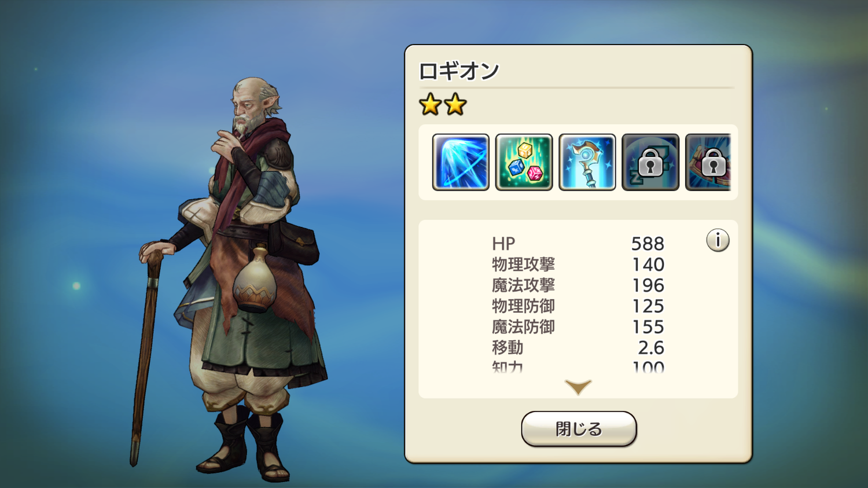Tap the locked sleep skill icon
The width and height of the screenshot is (868, 488).
click(650, 162)
